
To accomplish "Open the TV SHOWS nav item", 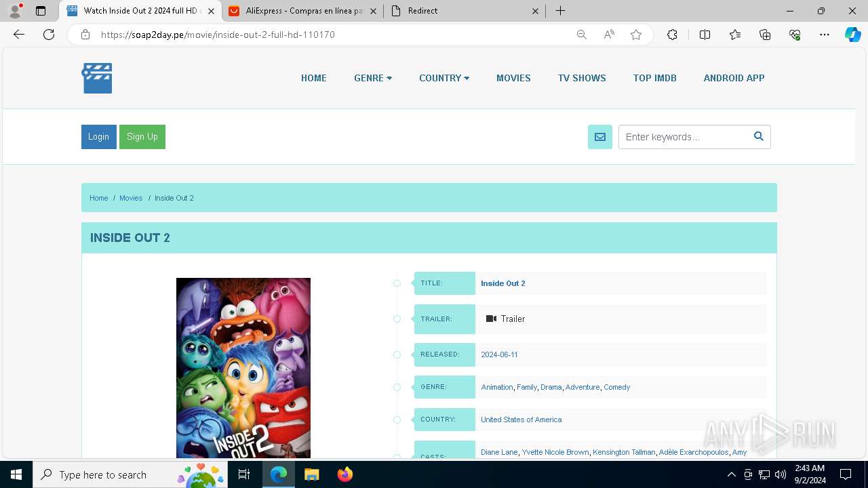I will [x=582, y=78].
